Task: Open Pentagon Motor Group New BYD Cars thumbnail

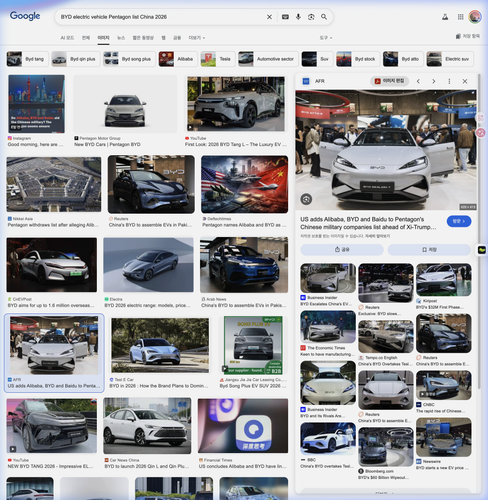Action: pyautogui.click(x=125, y=104)
